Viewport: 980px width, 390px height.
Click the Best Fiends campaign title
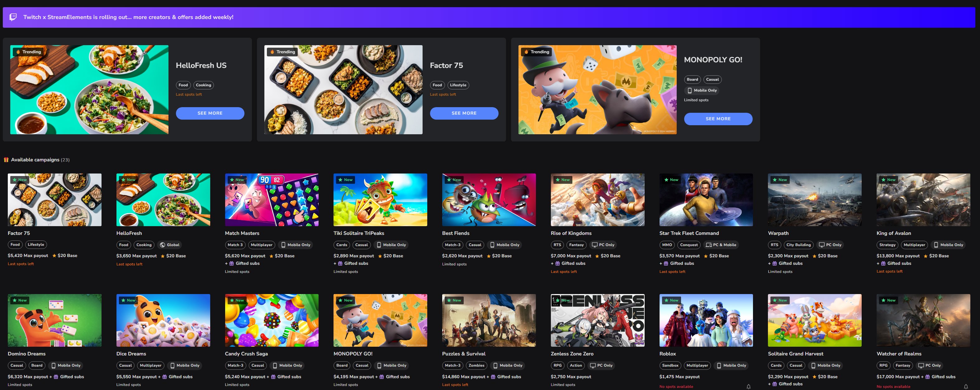(455, 233)
